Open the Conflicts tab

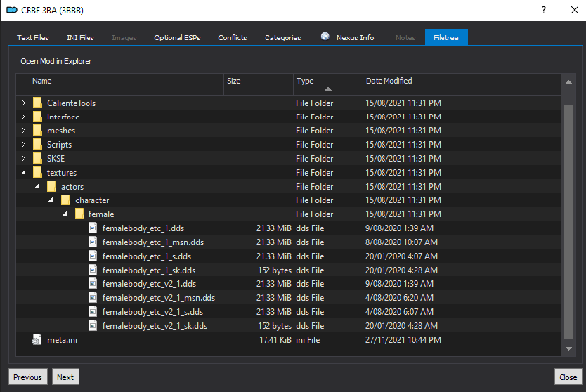pos(233,37)
